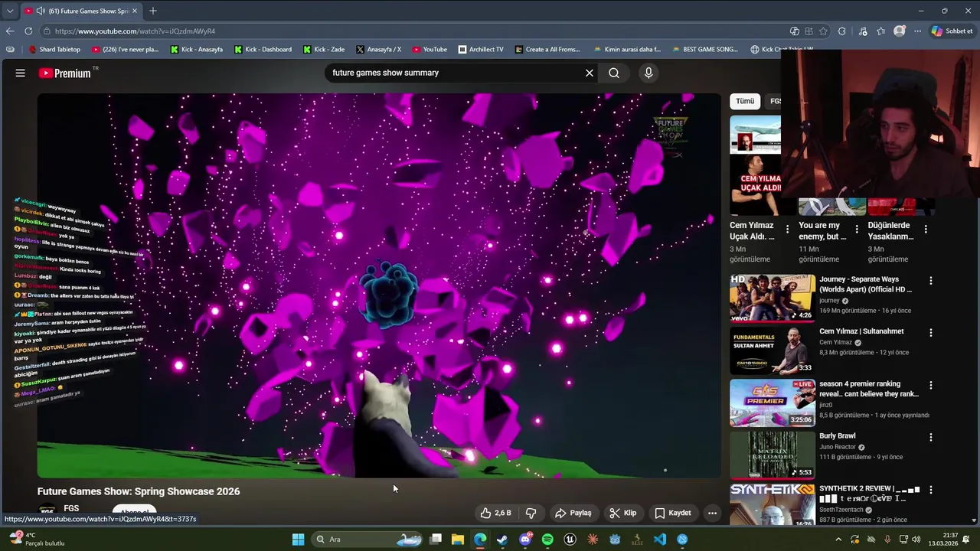Open Cem Yılmaz Sultanahmet video title
The image size is (980, 551).
pyautogui.click(x=861, y=331)
